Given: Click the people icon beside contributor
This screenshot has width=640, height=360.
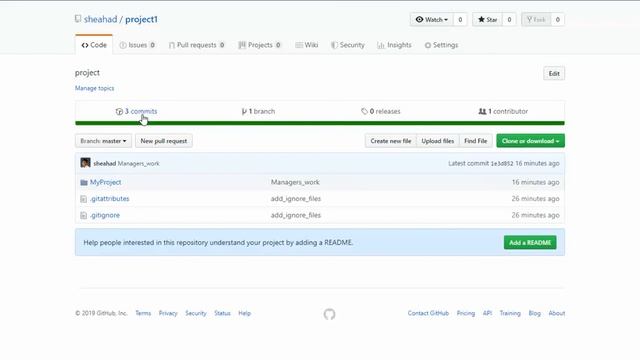Looking at the screenshot, I should pyautogui.click(x=482, y=111).
